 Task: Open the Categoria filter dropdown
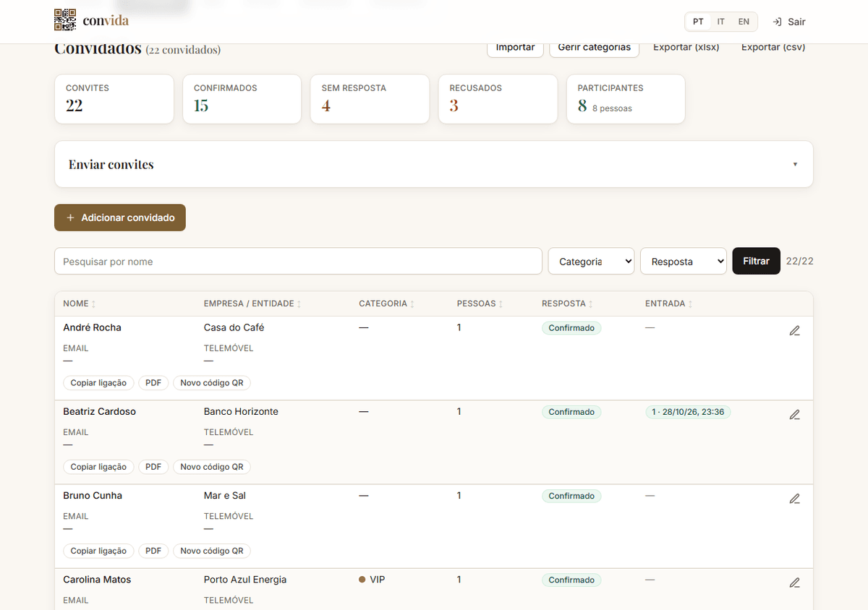[x=591, y=262]
